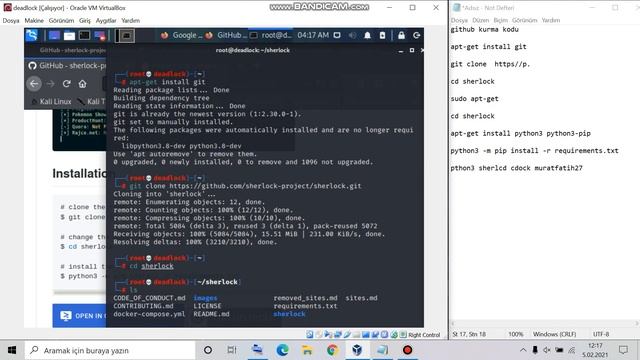640x360 pixels.
Task: Open Microsoft Edge from taskbar
Action: pyautogui.click(x=282, y=350)
